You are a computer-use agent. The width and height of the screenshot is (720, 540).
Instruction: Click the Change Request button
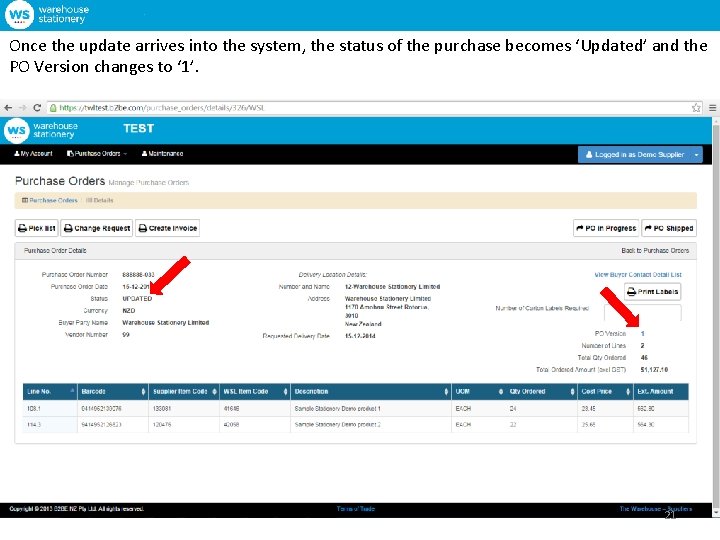click(97, 228)
